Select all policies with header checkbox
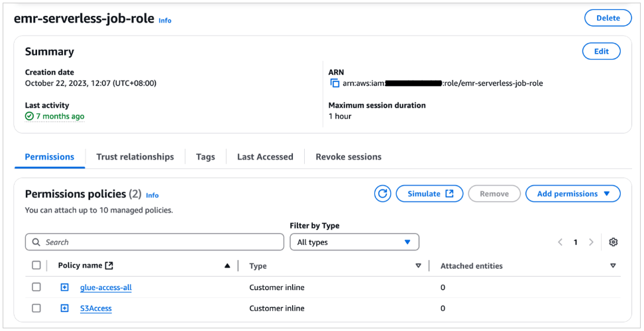 pyautogui.click(x=36, y=265)
